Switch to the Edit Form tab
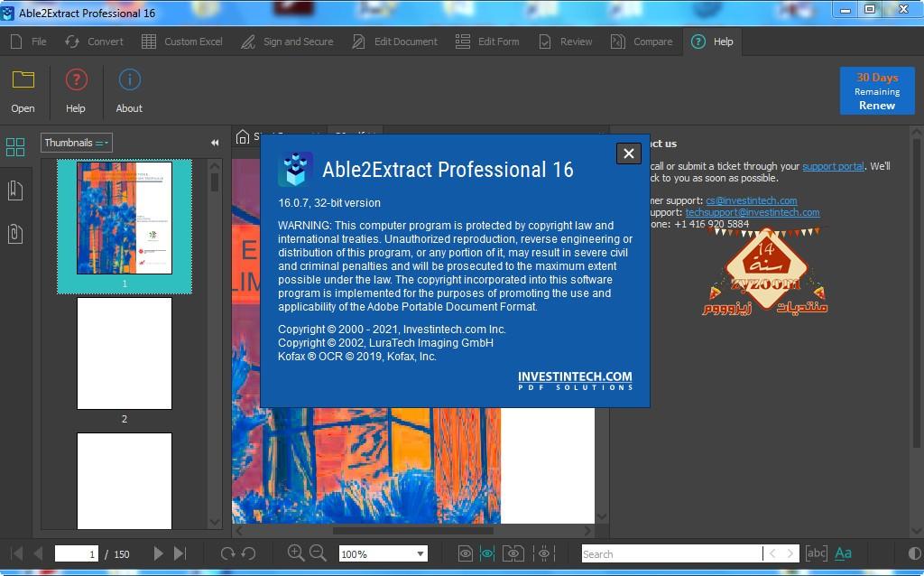The height and width of the screenshot is (576, 924). point(487,42)
